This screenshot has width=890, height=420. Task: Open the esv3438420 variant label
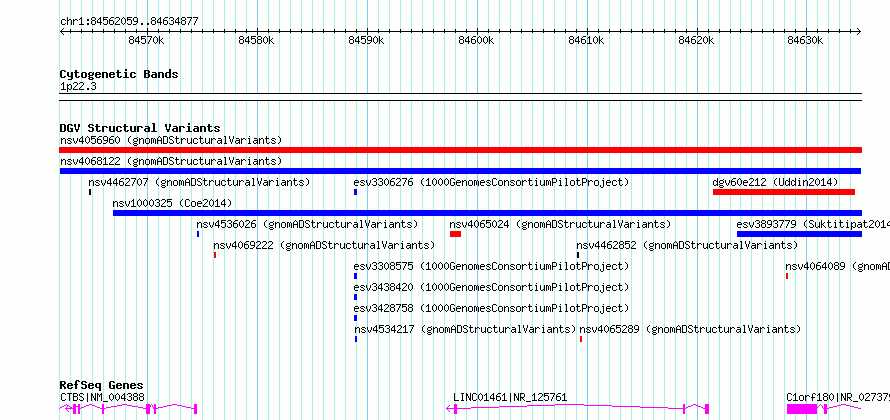click(492, 287)
